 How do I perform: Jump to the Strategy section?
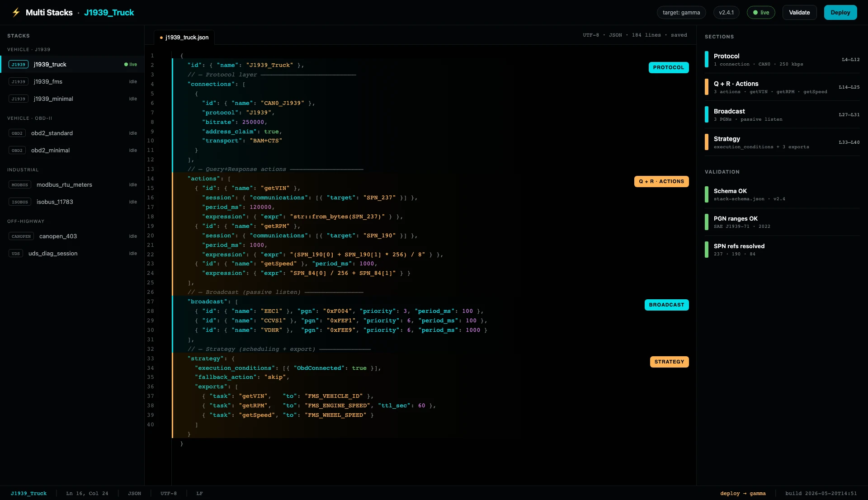(782, 142)
